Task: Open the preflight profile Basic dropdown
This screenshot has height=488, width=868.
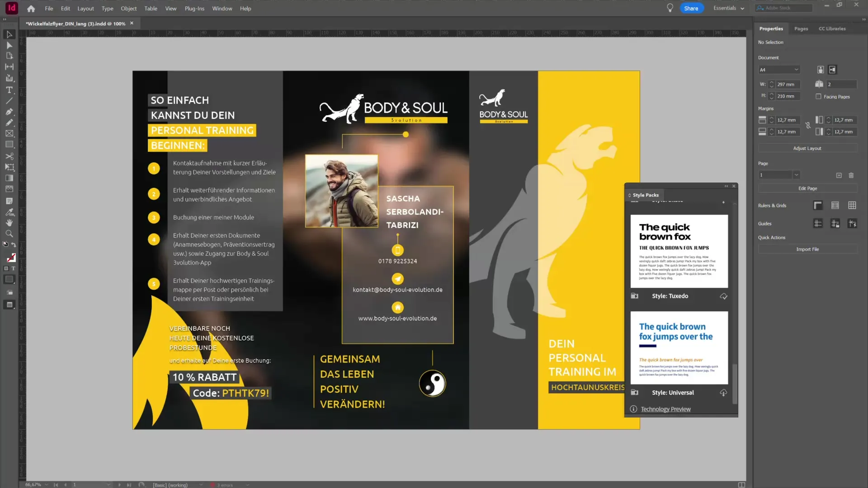Action: click(x=201, y=485)
